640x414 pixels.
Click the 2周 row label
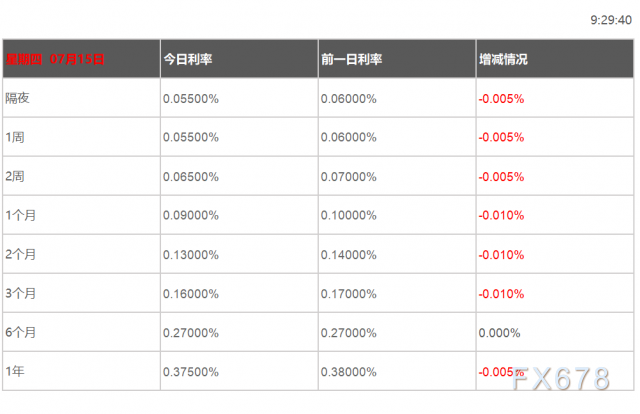click(15, 176)
